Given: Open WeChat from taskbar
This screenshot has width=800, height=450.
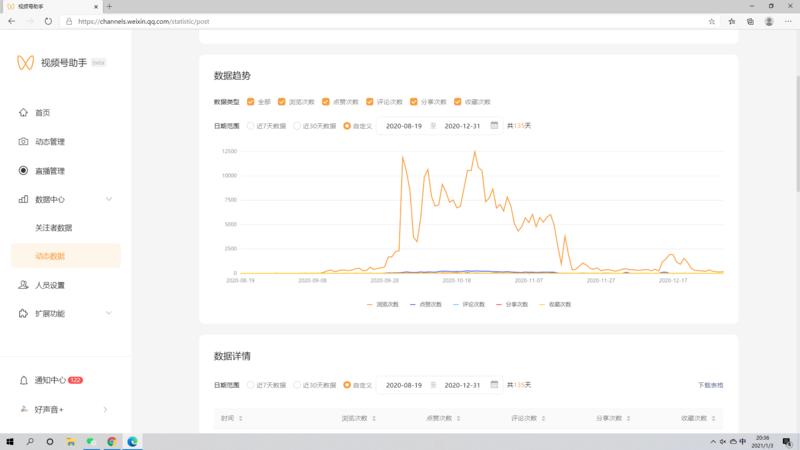Looking at the screenshot, I should click(x=91, y=441).
